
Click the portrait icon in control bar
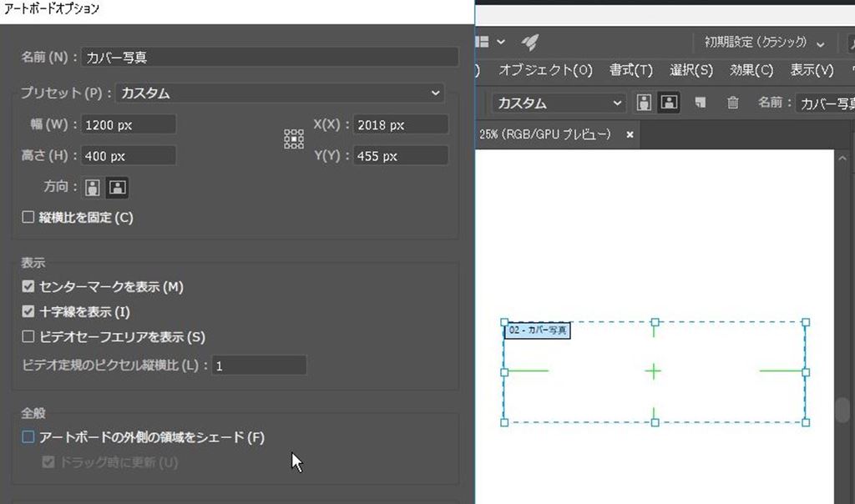tap(645, 103)
